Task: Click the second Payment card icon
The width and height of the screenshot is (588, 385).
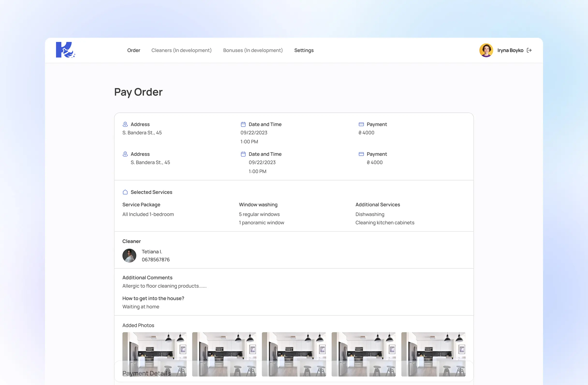Action: (x=361, y=154)
